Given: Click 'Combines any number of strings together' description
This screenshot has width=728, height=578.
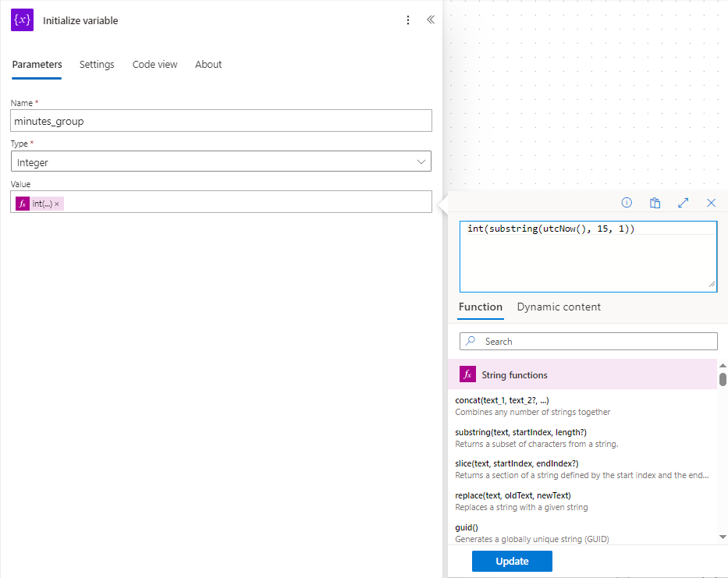Looking at the screenshot, I should 532,412.
